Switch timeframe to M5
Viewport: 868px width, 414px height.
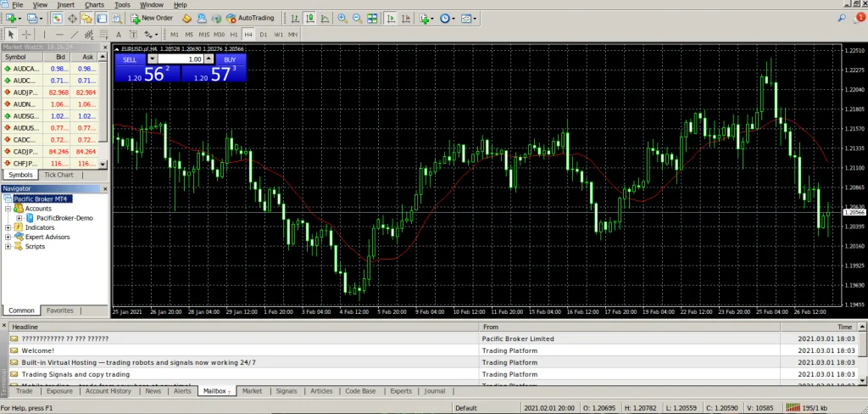pyautogui.click(x=189, y=35)
